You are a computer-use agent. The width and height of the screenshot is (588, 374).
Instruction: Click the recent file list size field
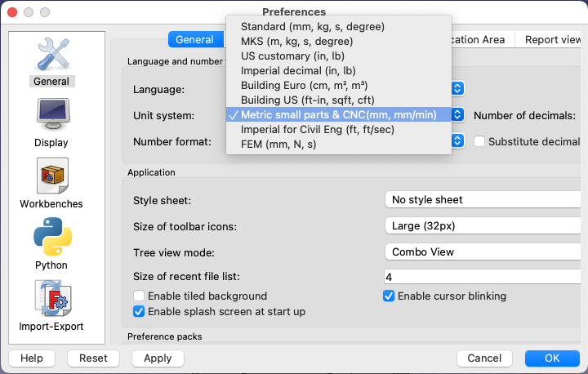pyautogui.click(x=483, y=277)
